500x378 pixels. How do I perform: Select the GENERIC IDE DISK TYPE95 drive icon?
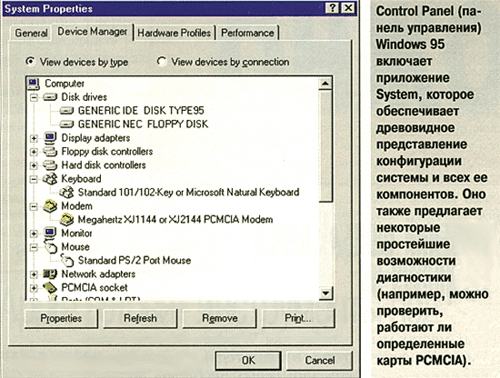tap(67, 111)
